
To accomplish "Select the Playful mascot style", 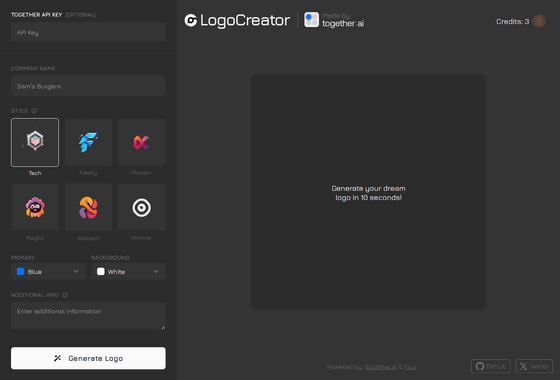I will click(35, 208).
